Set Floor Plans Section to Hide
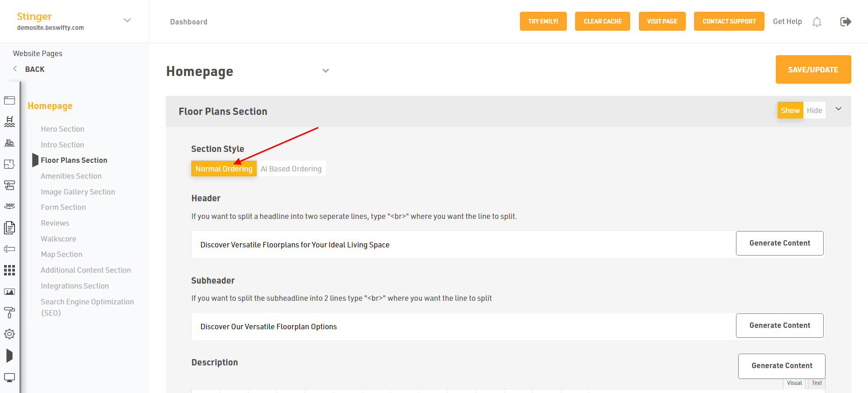 pos(814,110)
